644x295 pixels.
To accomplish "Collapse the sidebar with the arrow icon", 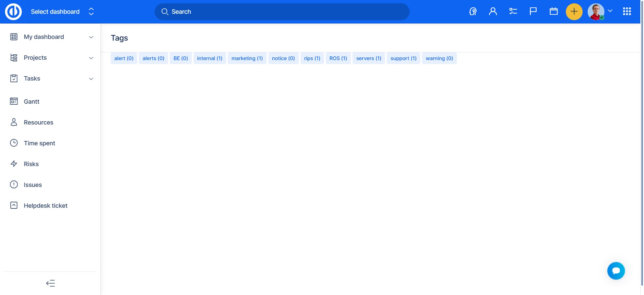I will point(50,283).
